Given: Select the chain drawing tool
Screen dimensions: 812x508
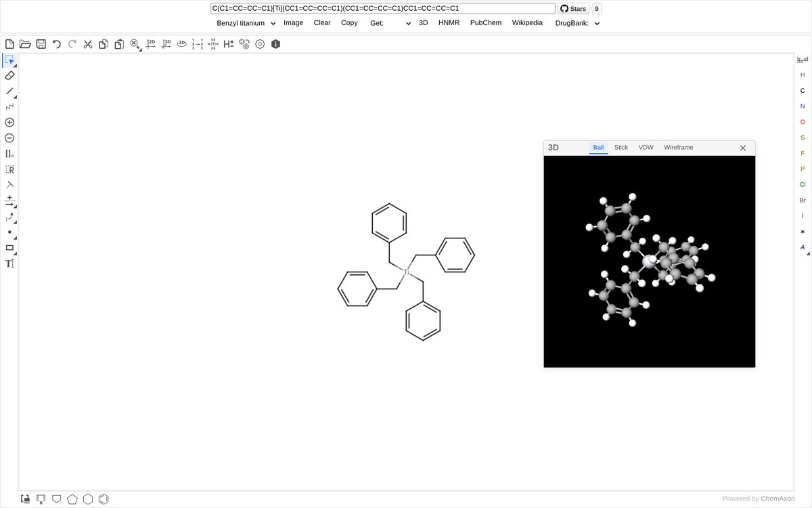Looking at the screenshot, I should click(9, 107).
